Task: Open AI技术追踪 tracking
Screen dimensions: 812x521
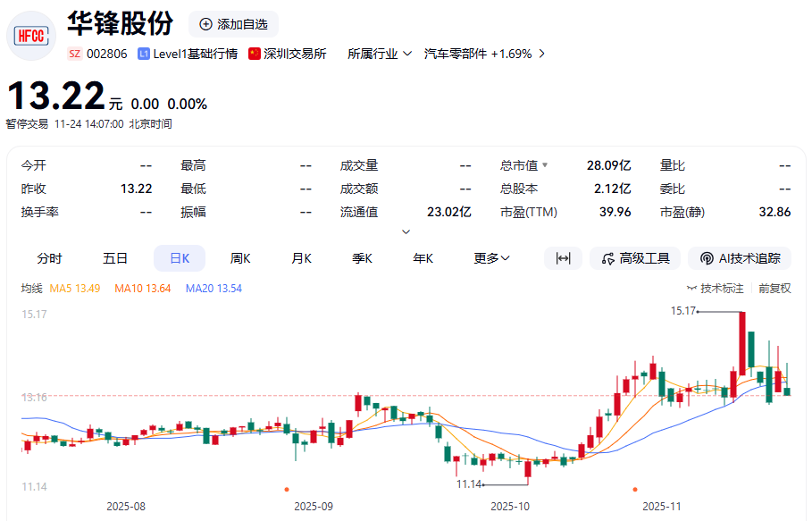Action: tap(741, 258)
